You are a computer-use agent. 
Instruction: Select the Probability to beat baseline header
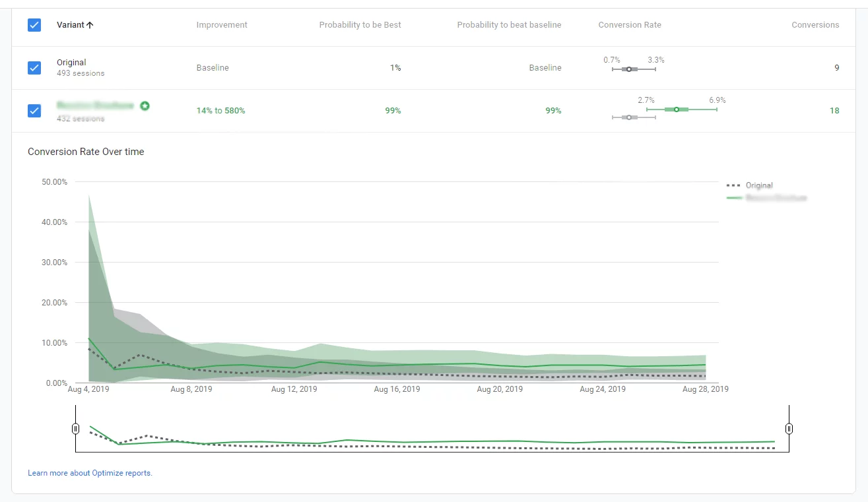tap(509, 25)
